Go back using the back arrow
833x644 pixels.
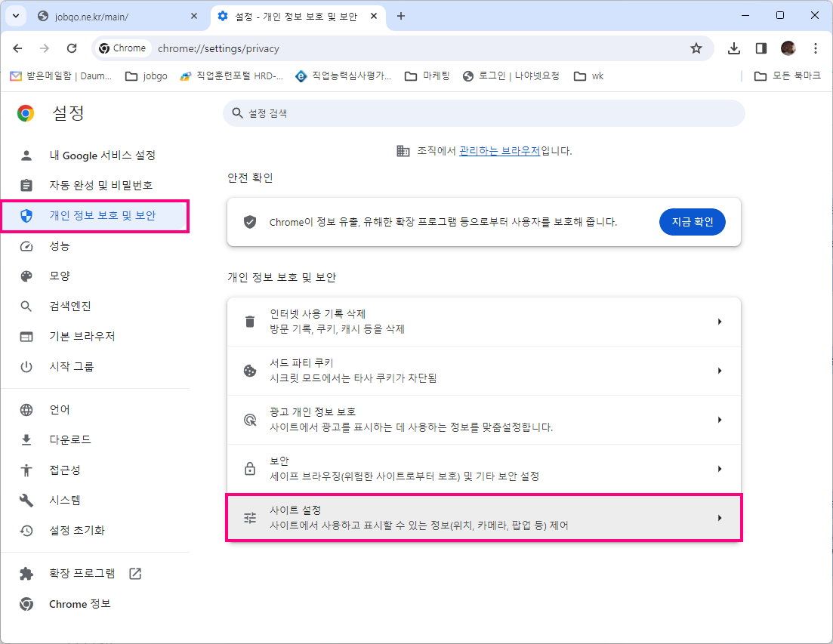click(17, 48)
